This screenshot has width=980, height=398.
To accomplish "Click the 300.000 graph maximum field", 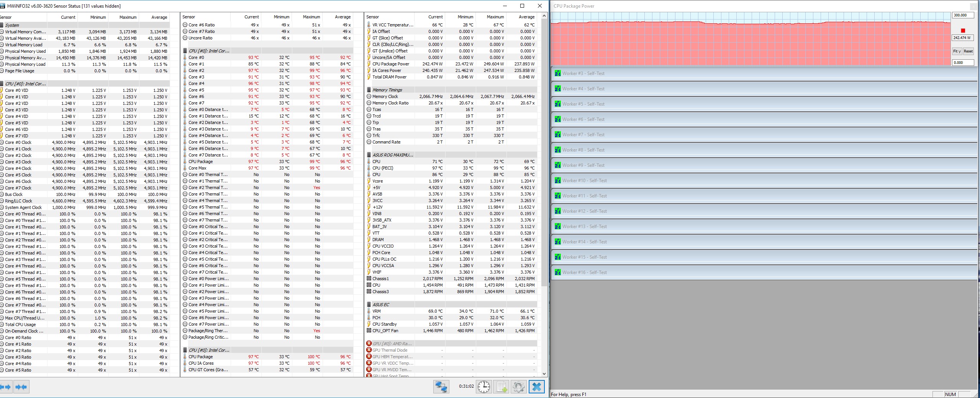I will (x=962, y=15).
